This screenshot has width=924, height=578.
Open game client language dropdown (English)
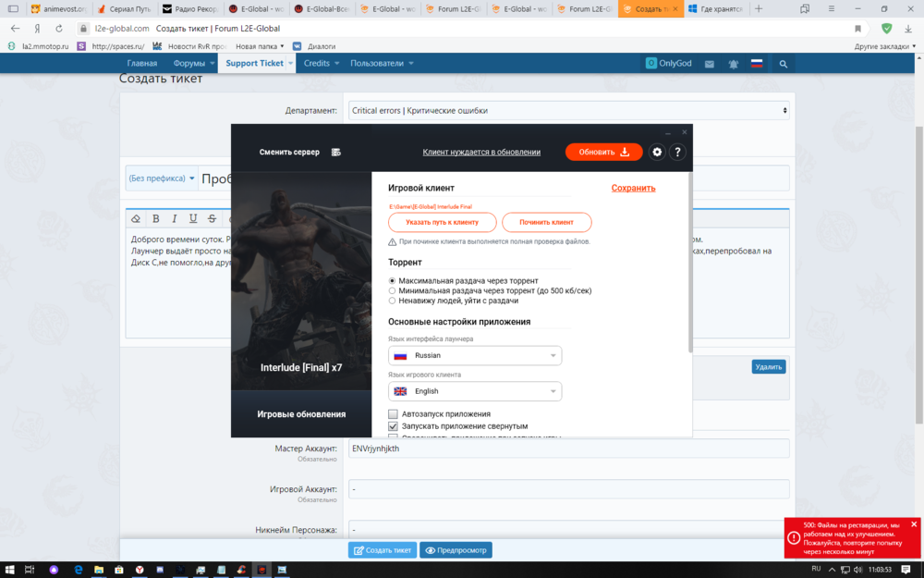point(475,391)
